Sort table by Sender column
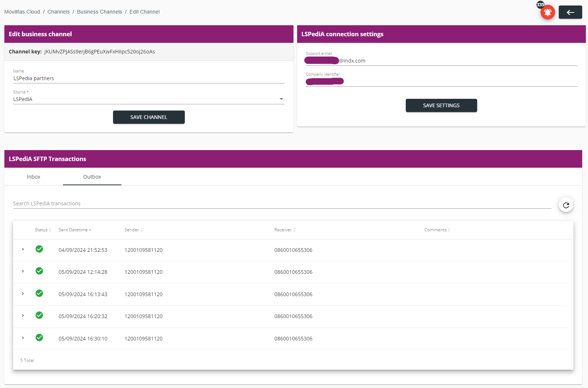Screen dimensions: 588x388 [134, 230]
